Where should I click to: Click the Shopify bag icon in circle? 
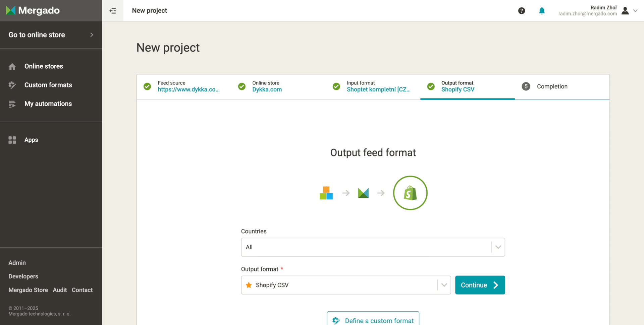(x=410, y=193)
